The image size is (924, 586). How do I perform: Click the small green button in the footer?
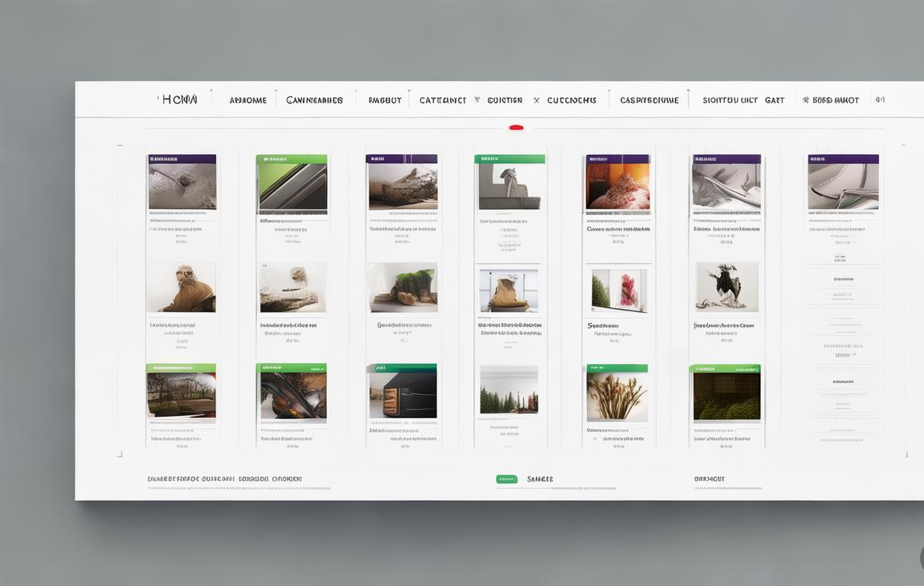point(506,479)
